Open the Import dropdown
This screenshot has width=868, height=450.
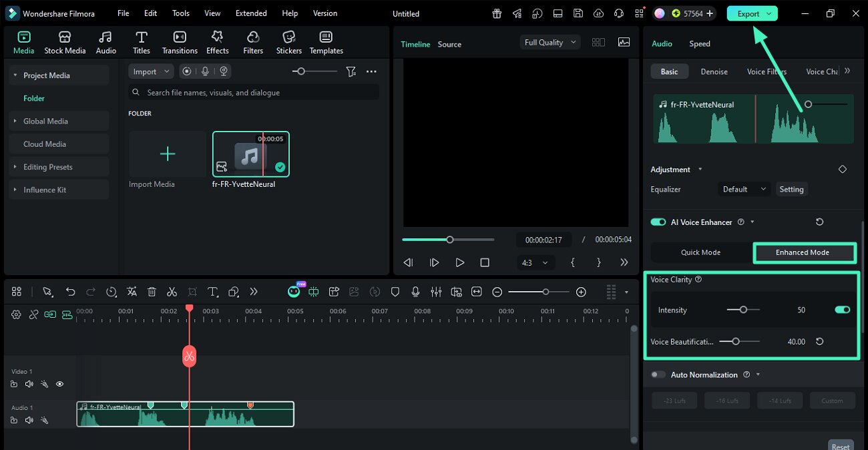tap(151, 71)
